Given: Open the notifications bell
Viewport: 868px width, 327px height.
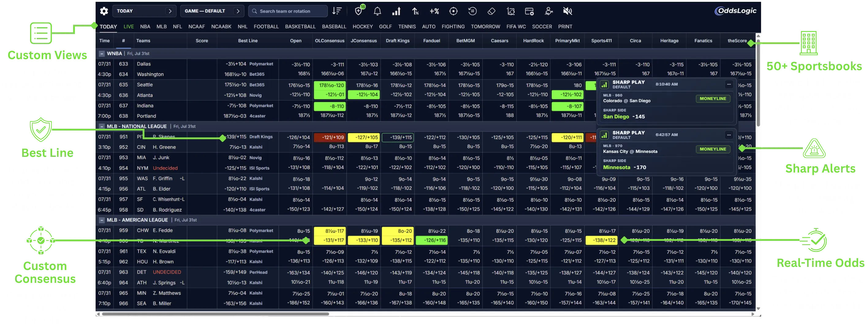Looking at the screenshot, I should pos(377,11).
